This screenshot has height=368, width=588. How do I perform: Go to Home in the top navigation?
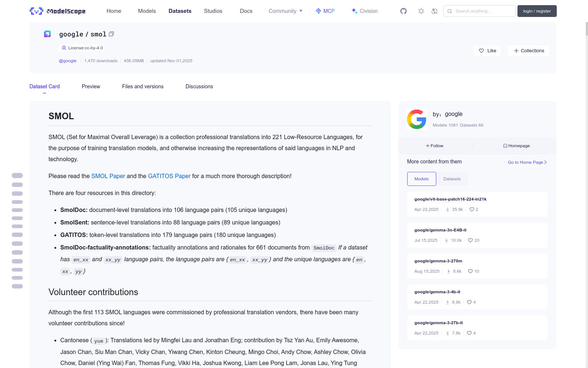click(114, 11)
